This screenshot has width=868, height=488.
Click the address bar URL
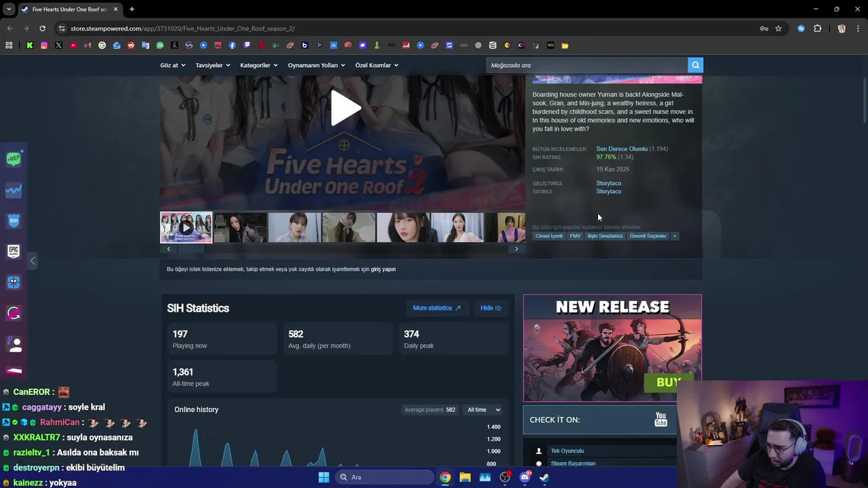182,28
